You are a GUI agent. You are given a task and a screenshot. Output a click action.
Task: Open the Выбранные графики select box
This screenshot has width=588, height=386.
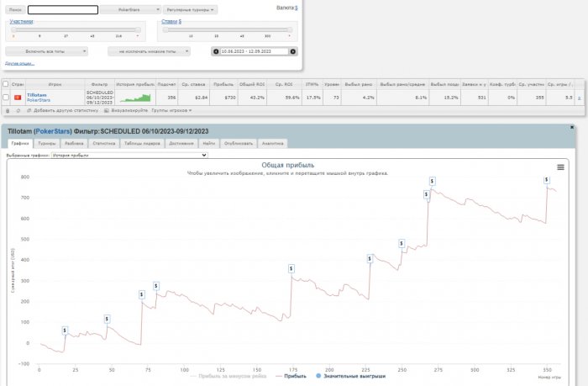(129, 155)
